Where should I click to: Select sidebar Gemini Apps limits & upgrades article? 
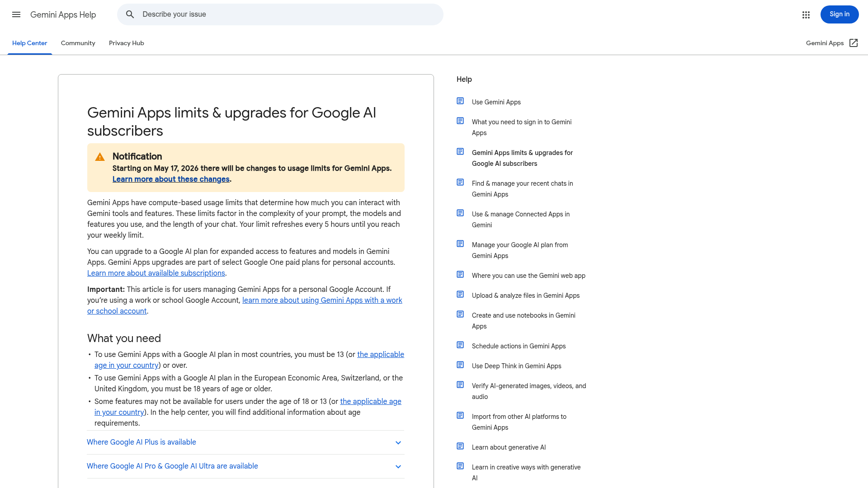(x=522, y=158)
